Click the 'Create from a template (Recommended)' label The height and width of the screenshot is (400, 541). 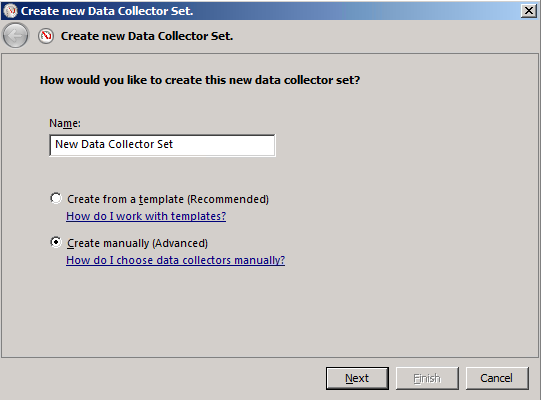(x=168, y=199)
